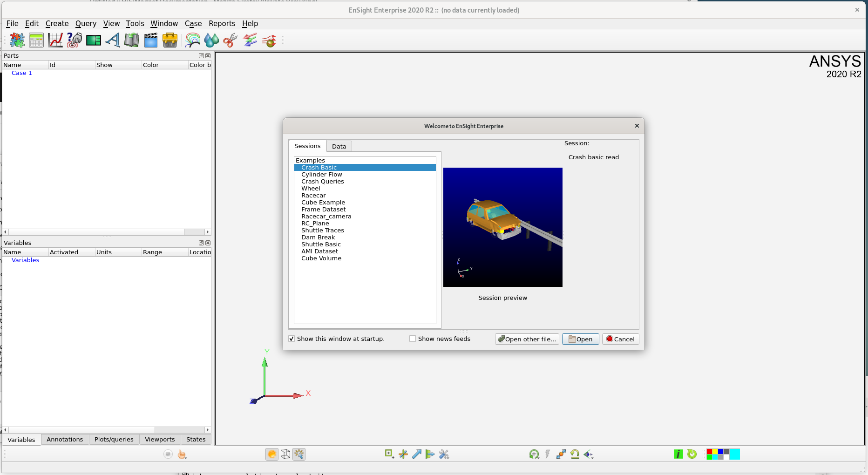Screen dimensions: 868x475
Task: Switch to the Annotations tab
Action: click(65, 439)
